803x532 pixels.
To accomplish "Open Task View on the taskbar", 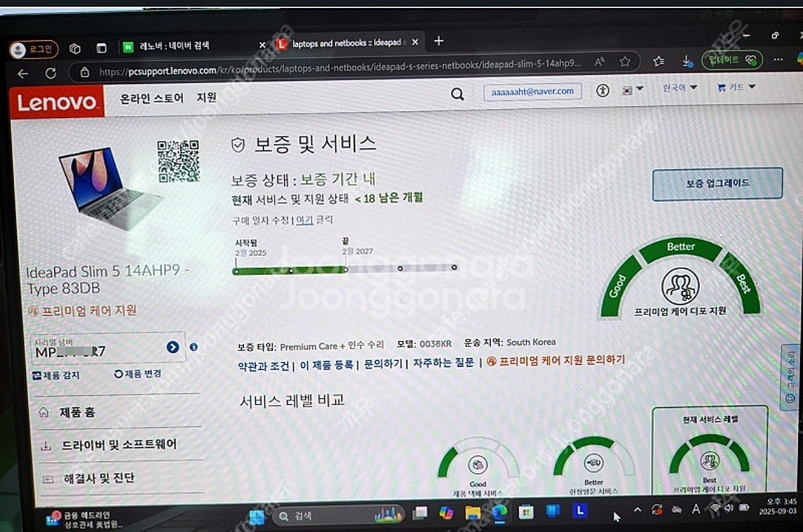I will 420,513.
